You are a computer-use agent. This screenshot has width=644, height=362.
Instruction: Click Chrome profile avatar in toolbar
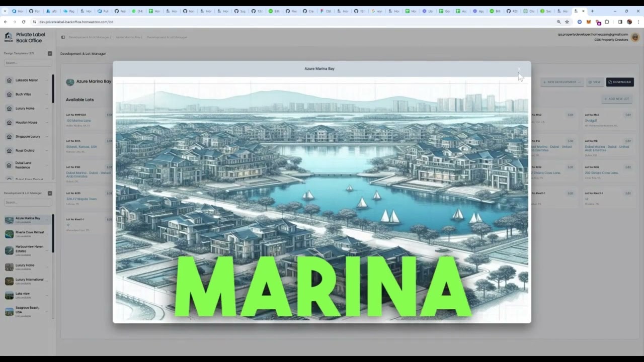629,22
